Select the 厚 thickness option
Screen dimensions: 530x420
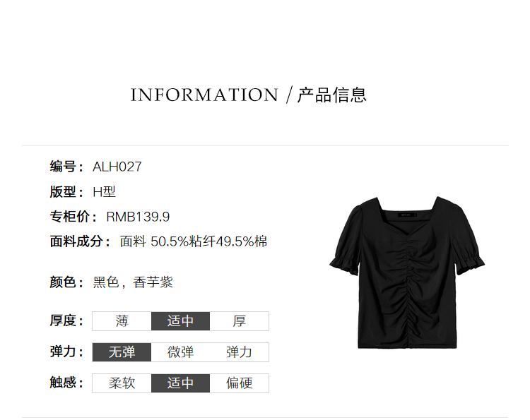tap(240, 321)
